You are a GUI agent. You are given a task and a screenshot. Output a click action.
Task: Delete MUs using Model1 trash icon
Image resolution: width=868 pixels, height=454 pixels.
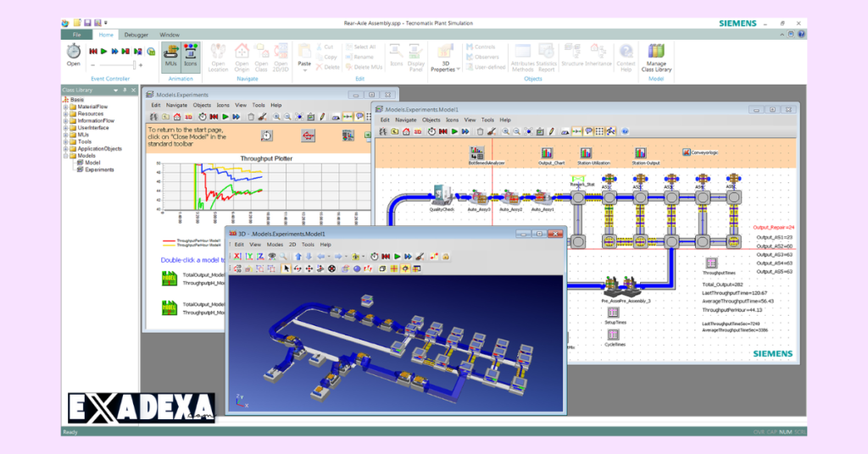(480, 131)
